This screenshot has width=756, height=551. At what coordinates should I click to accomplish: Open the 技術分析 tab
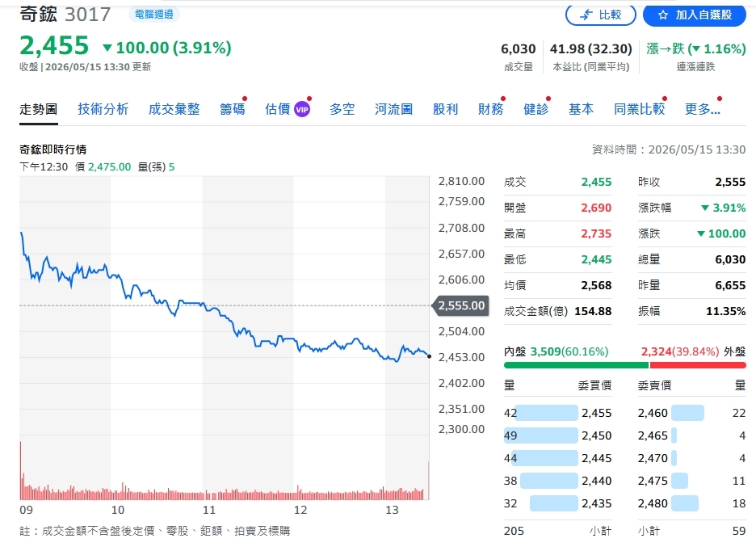pyautogui.click(x=103, y=109)
